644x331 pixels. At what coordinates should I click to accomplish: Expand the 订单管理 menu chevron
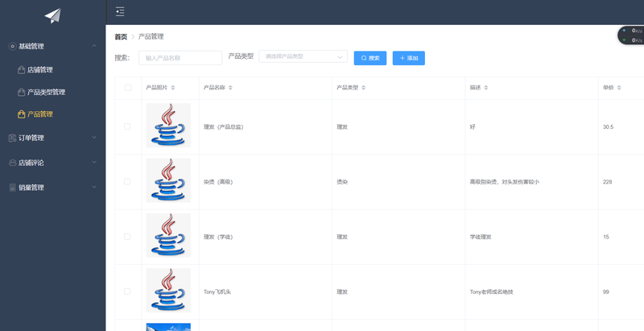tap(94, 138)
